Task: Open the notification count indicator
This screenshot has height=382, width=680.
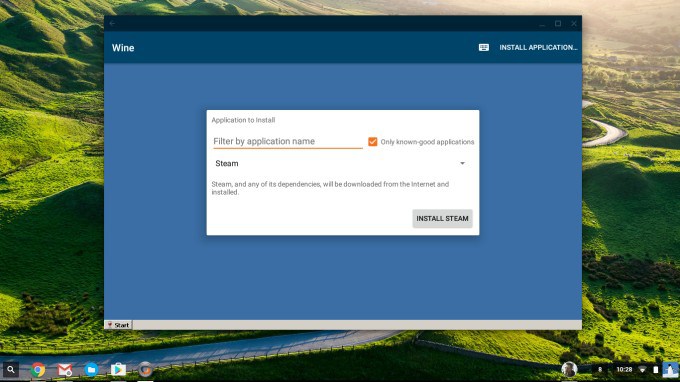Action: click(600, 369)
